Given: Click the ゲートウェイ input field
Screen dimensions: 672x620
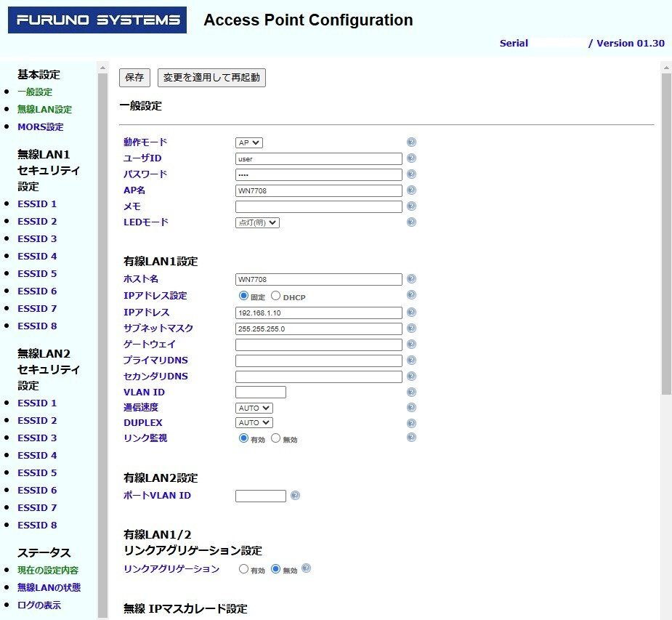Looking at the screenshot, I should click(x=318, y=345).
